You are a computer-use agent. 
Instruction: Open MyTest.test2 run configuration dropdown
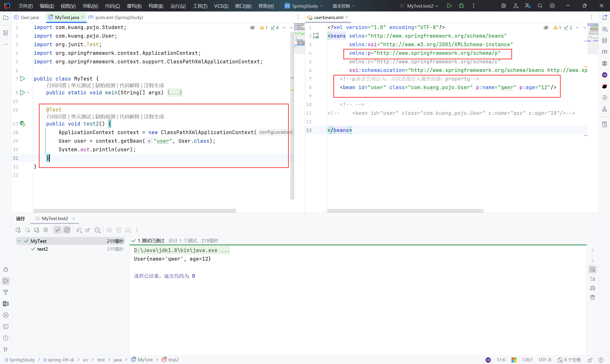(420, 6)
